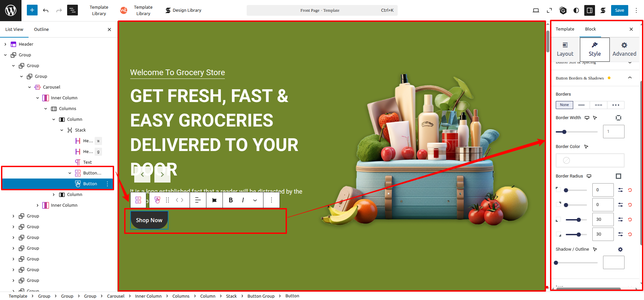Image resolution: width=644 pixels, height=300 pixels.
Task: Click the blue block inserter plus icon
Action: coord(32,10)
